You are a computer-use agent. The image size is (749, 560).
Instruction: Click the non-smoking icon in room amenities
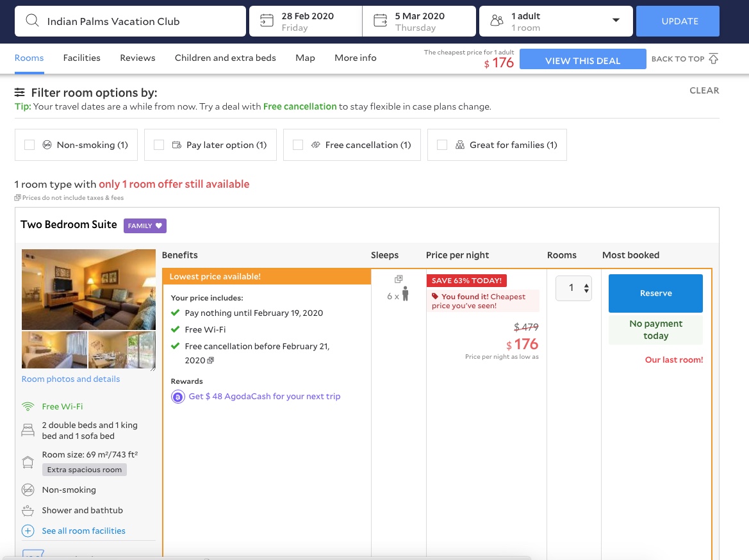pos(28,490)
